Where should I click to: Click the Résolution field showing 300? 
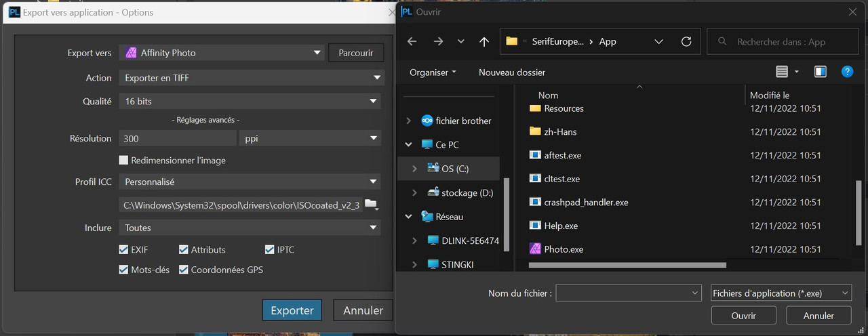point(178,138)
